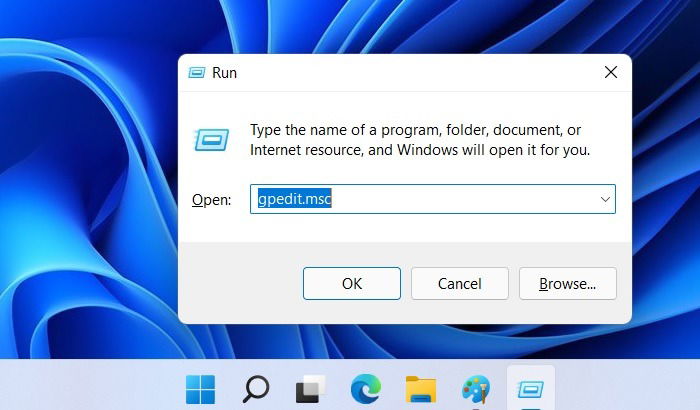700x410 pixels.
Task: Click empty taskbar area left of Start
Action: click(x=89, y=385)
